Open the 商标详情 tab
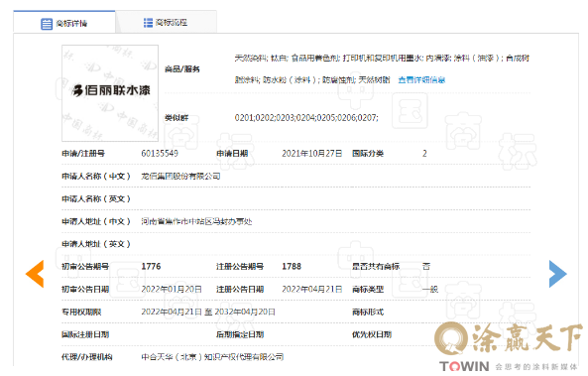 [64, 22]
